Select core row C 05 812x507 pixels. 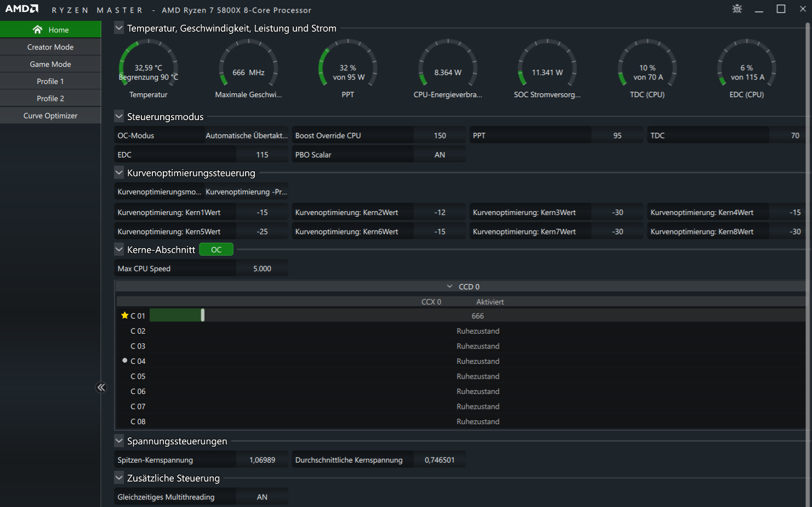tap(461, 376)
